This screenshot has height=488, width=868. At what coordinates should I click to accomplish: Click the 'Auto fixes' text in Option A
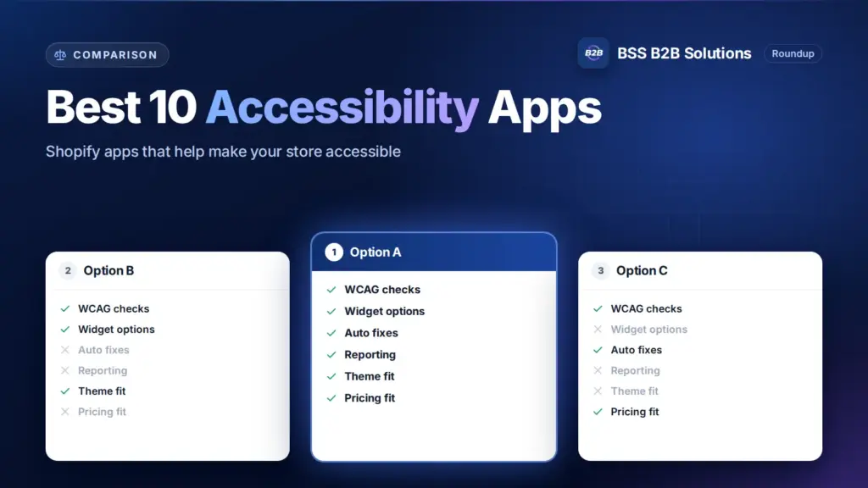[x=371, y=333]
